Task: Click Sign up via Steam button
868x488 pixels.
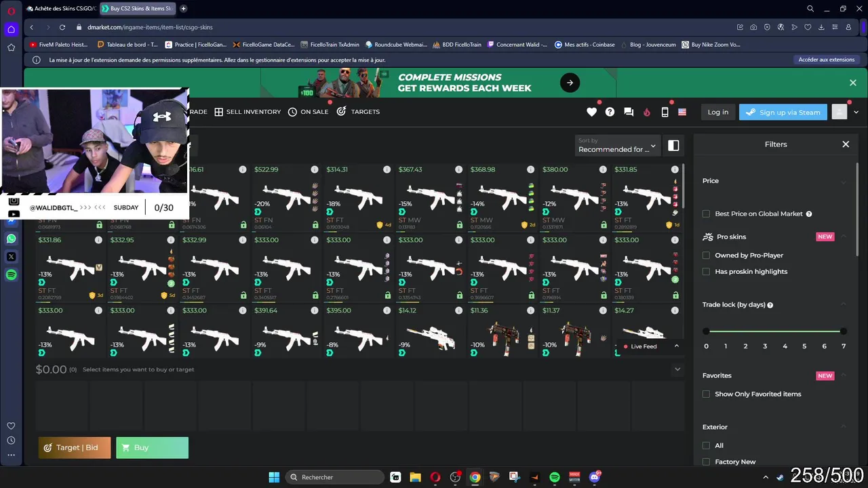Action: [783, 113]
